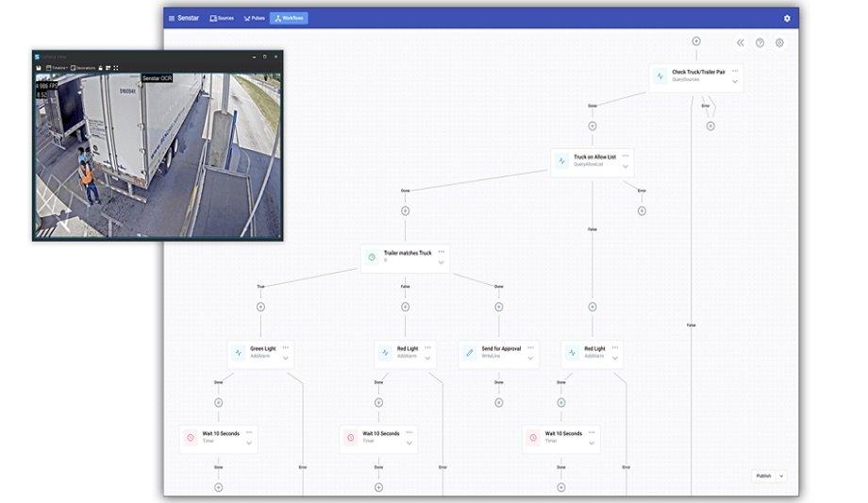Add step on Trailer matches Truck False branch

405,307
